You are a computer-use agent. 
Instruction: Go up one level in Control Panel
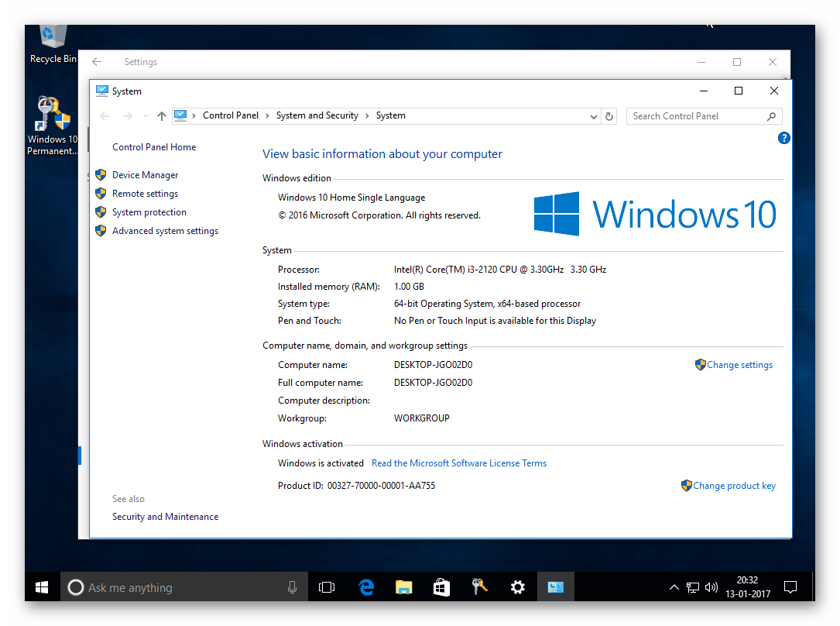[161, 115]
